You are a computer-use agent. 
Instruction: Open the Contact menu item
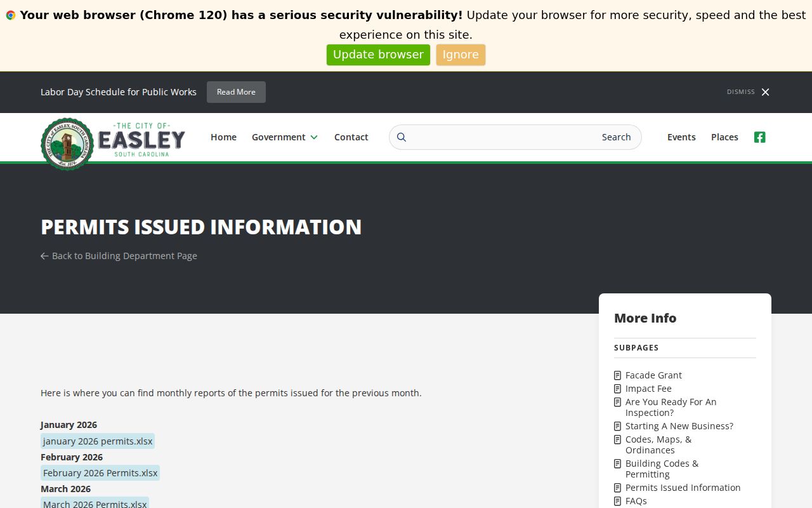351,137
